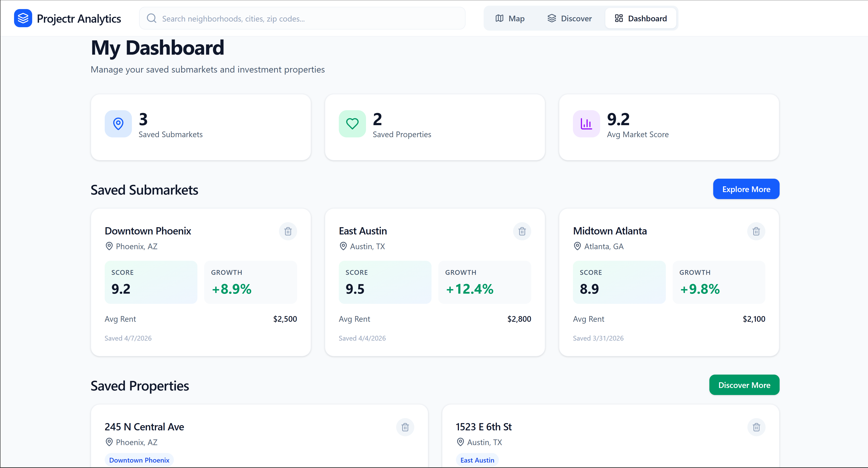Image resolution: width=868 pixels, height=468 pixels.
Task: Click the East Austin tag chip
Action: tap(477, 460)
